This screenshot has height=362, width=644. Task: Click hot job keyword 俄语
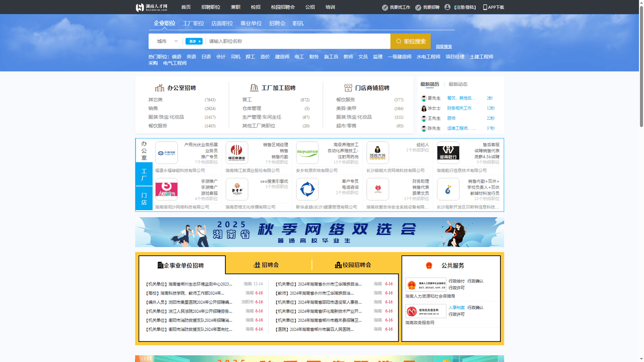click(x=177, y=57)
